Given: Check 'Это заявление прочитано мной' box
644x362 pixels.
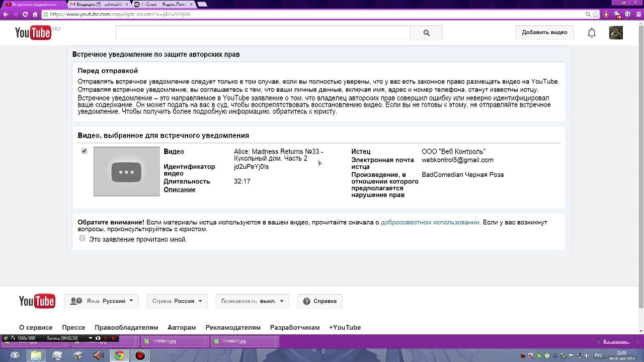Looking at the screenshot, I should click(83, 238).
